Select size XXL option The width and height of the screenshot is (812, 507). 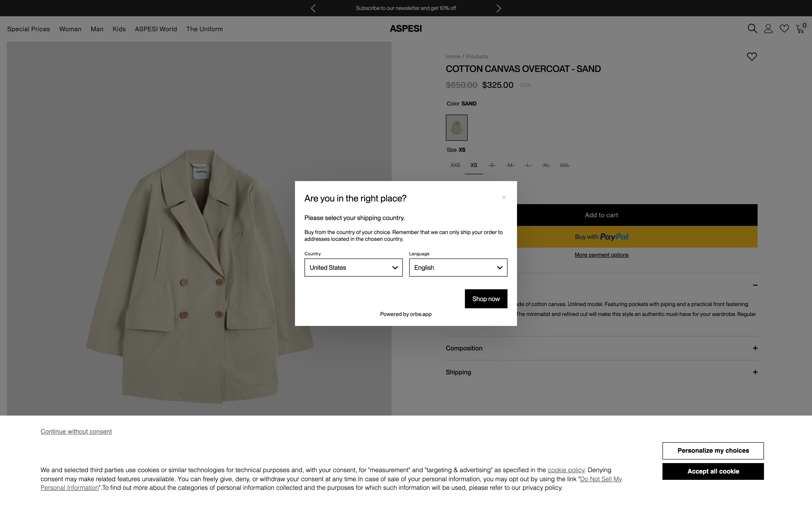[564, 165]
